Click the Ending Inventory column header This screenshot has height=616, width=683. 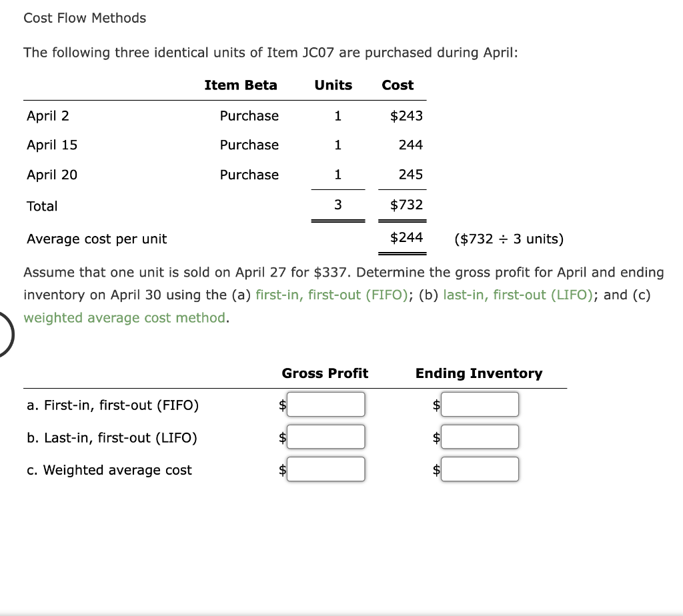tap(479, 373)
